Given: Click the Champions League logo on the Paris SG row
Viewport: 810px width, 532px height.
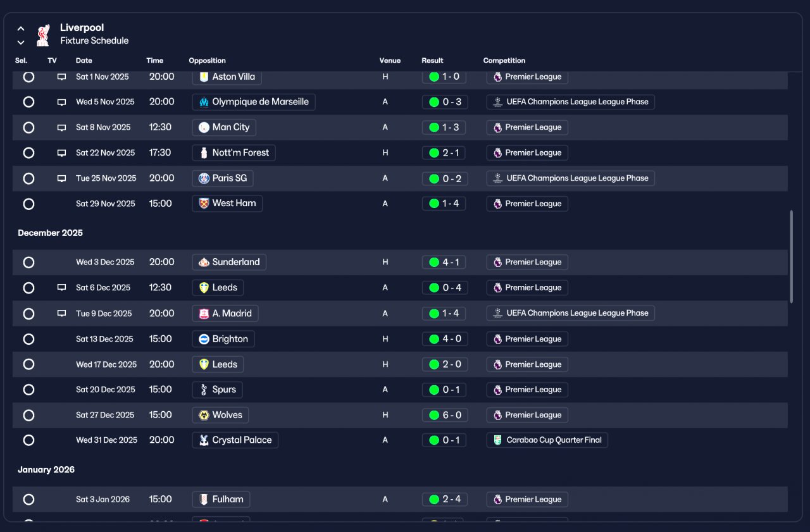Looking at the screenshot, I should point(497,178).
